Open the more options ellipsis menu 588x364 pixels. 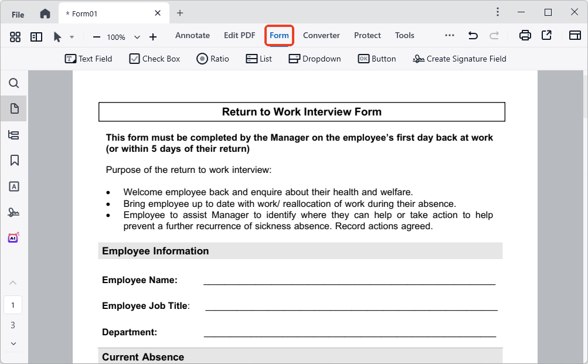(x=449, y=35)
